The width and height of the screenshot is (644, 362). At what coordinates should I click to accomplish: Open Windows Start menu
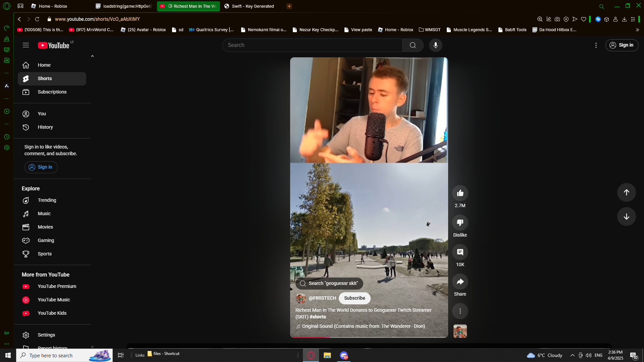8,355
